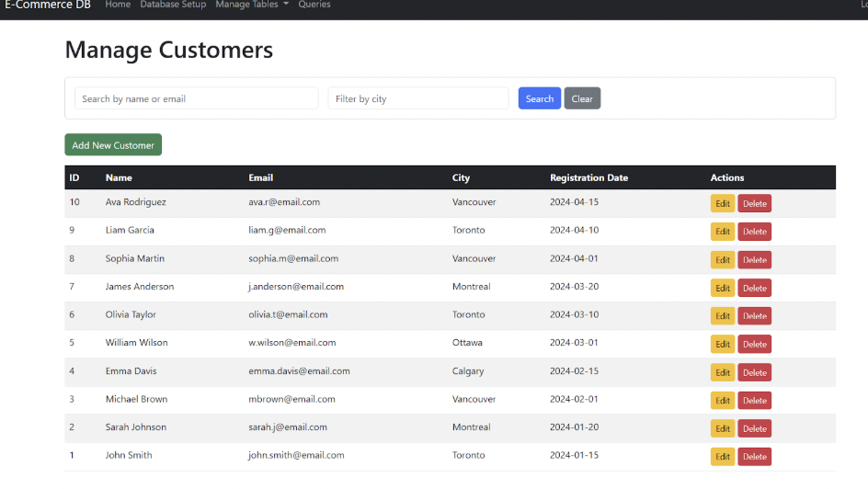
Task: Edit Liam Garcia's record
Action: coord(722,232)
